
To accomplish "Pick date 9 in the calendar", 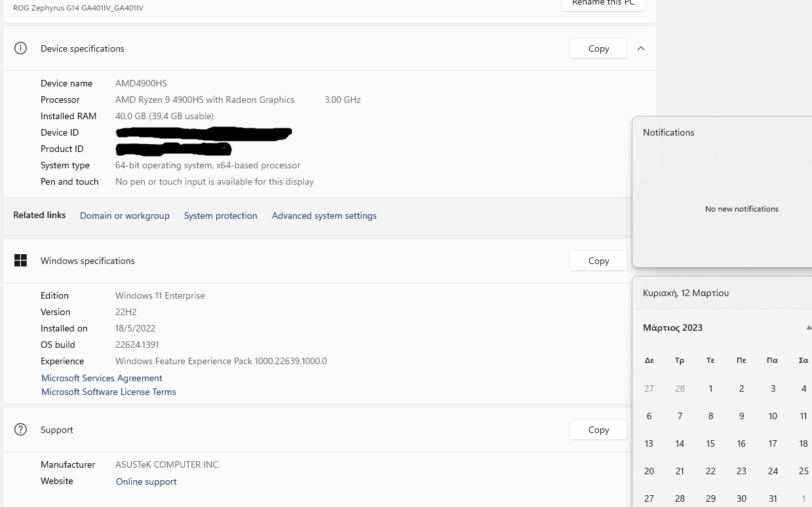I will point(741,416).
